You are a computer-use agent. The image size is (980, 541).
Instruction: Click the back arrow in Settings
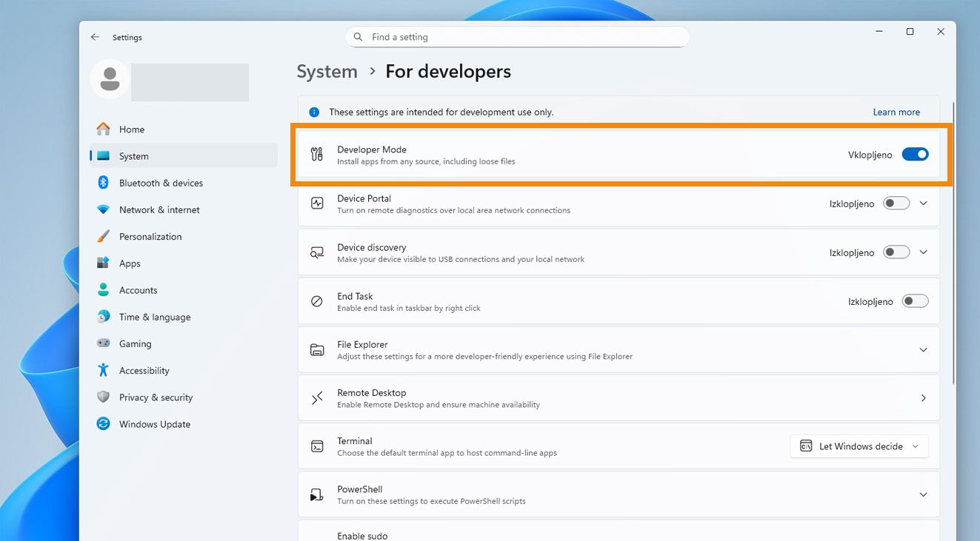[95, 37]
